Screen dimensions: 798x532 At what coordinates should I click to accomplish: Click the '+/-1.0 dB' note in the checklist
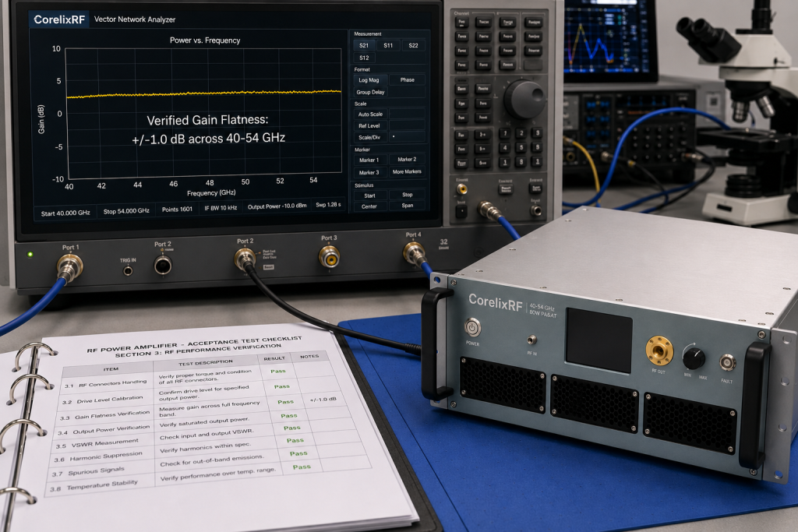(323, 400)
